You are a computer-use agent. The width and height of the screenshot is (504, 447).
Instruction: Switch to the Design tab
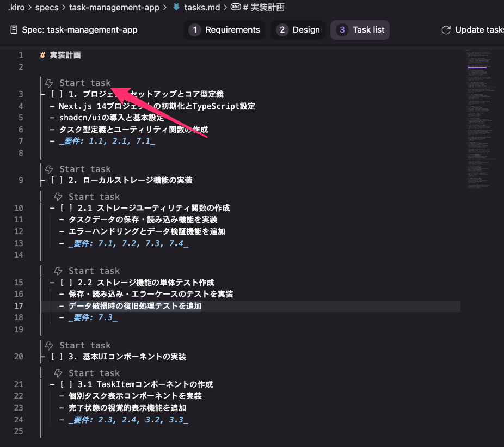[x=298, y=30]
